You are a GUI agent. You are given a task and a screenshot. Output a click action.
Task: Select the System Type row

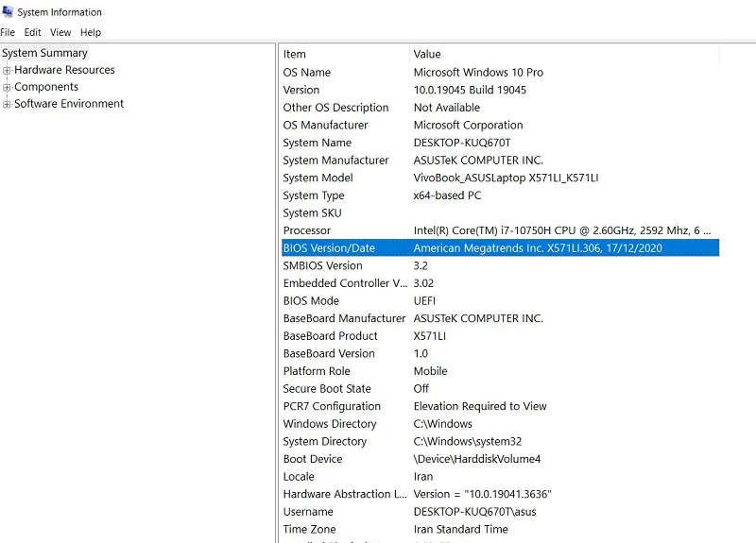(500, 195)
